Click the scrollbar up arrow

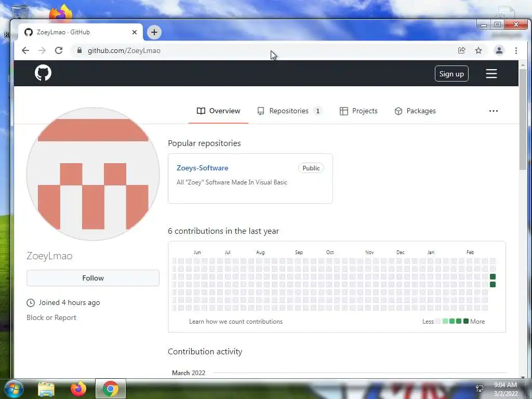(x=523, y=64)
